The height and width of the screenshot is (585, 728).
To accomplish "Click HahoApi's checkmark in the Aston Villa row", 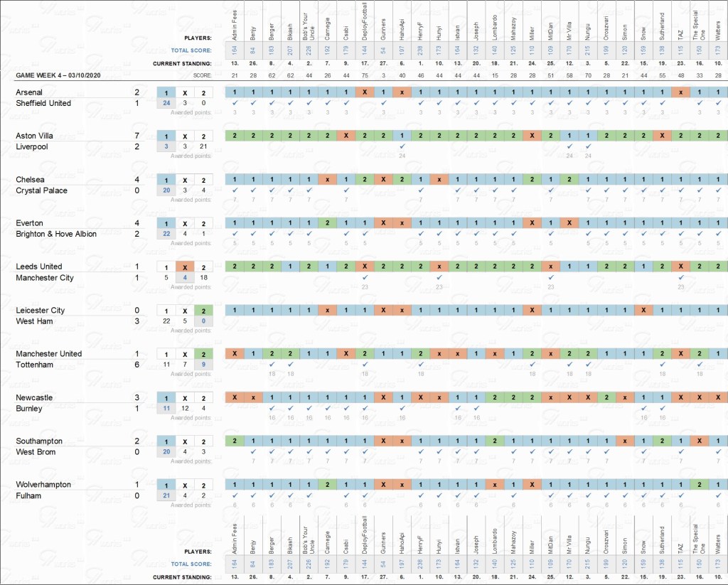I will (402, 146).
